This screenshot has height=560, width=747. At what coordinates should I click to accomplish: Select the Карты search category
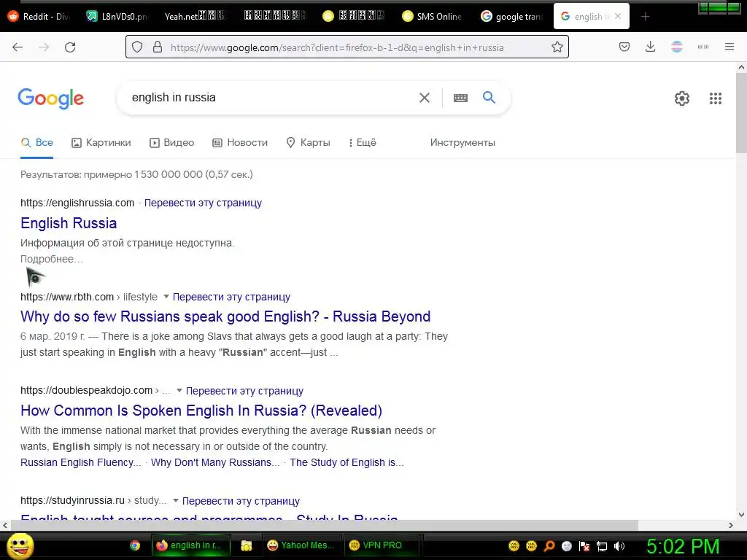click(309, 142)
